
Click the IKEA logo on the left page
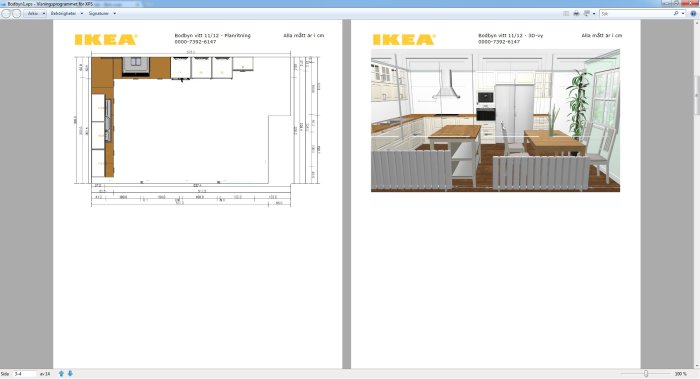[106, 40]
